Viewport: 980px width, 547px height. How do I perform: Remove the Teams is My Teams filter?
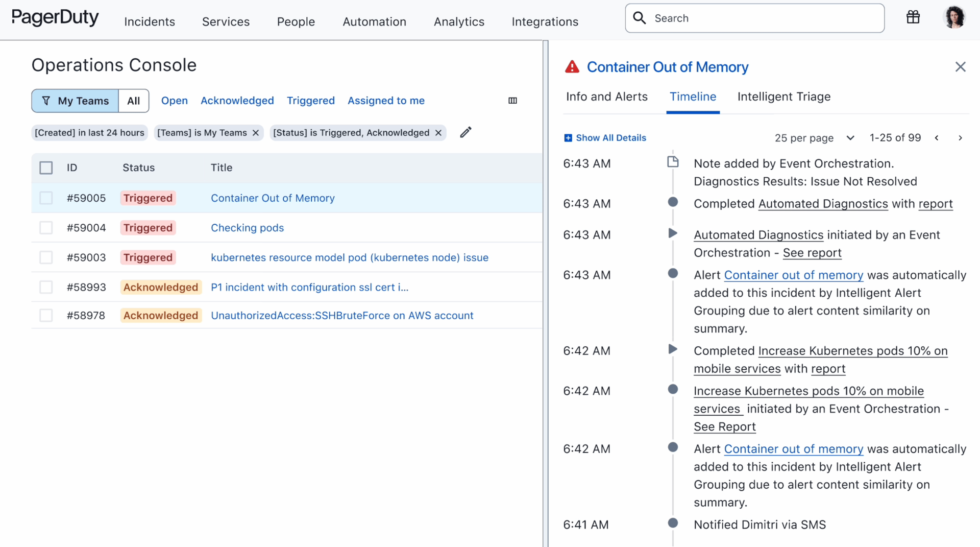coord(256,133)
